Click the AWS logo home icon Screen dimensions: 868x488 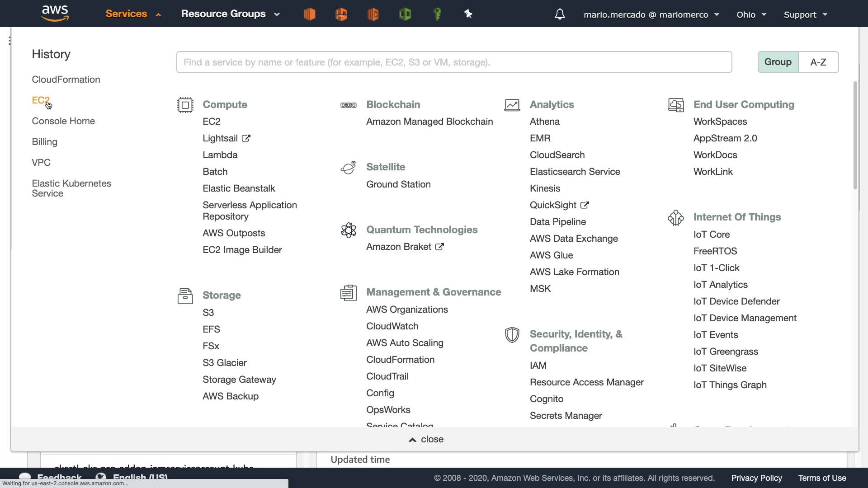55,13
